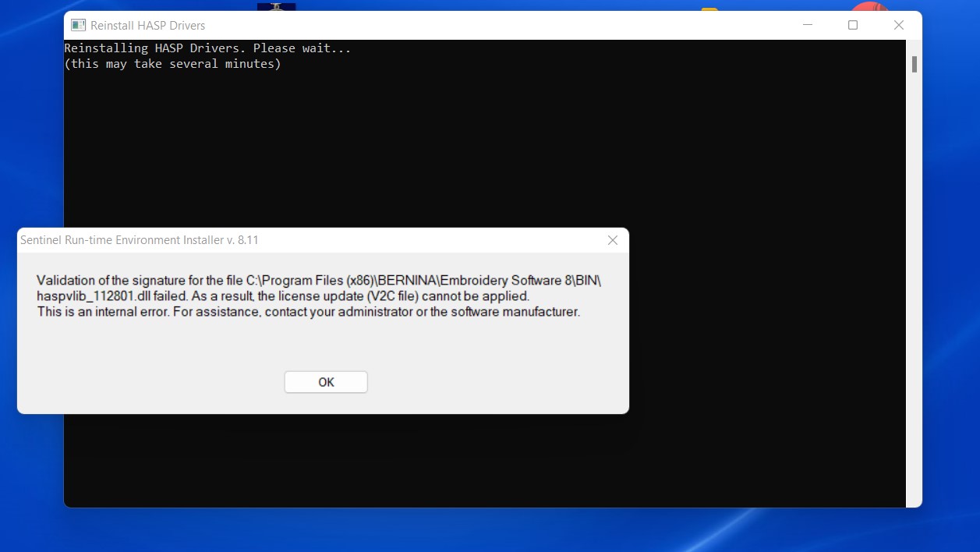Click the '(this may take several minutes)' line

[173, 64]
